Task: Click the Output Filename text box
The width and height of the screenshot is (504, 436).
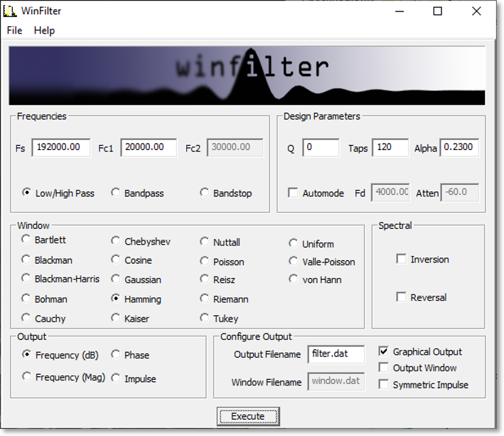Action: tap(336, 354)
